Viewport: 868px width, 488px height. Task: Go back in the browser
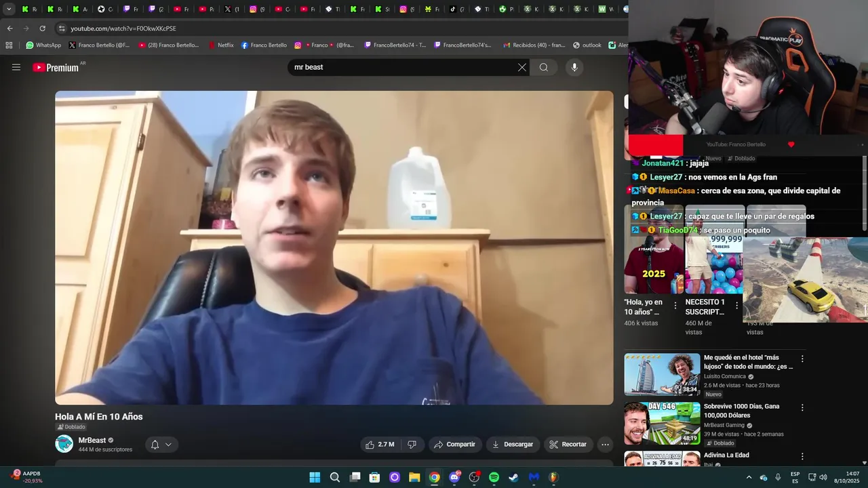click(x=9, y=28)
